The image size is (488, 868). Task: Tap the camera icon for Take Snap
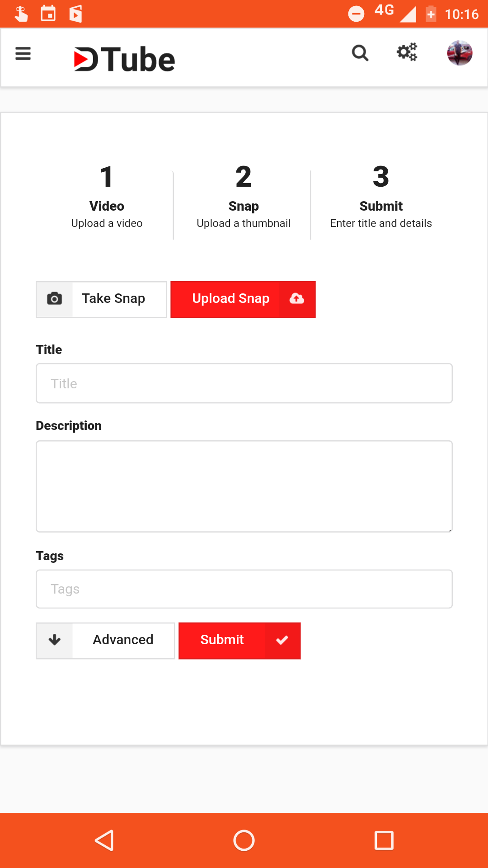click(x=55, y=299)
